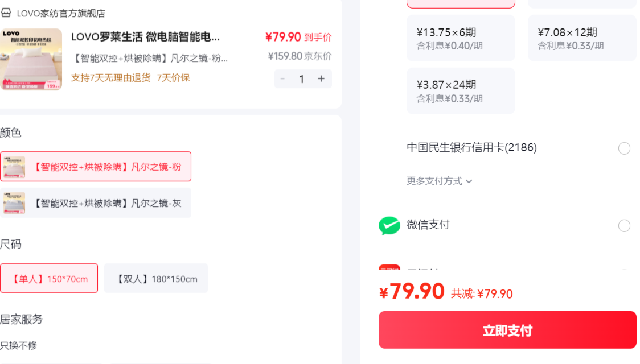Screen dimensions: 640x364
Task: Select 中国民生银行信用卡(2186) radio button
Action: pos(624,148)
